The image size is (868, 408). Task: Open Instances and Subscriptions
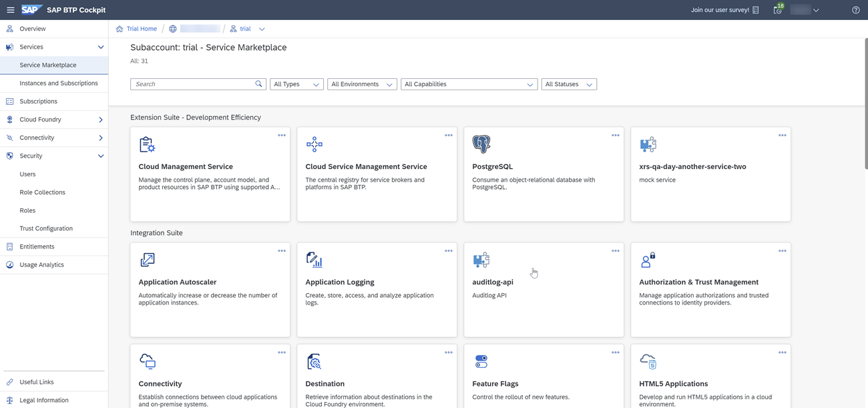54,83
